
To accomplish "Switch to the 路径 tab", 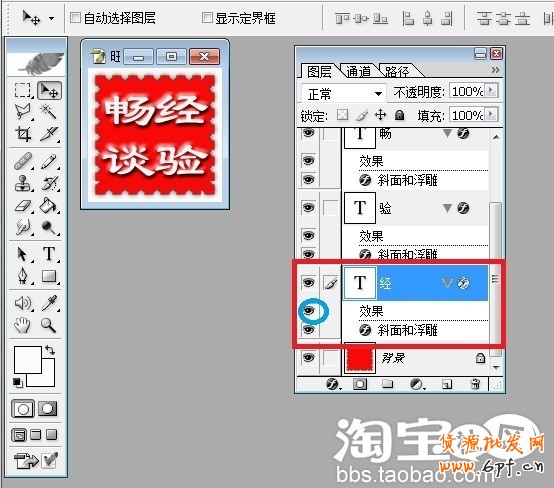I will click(397, 71).
